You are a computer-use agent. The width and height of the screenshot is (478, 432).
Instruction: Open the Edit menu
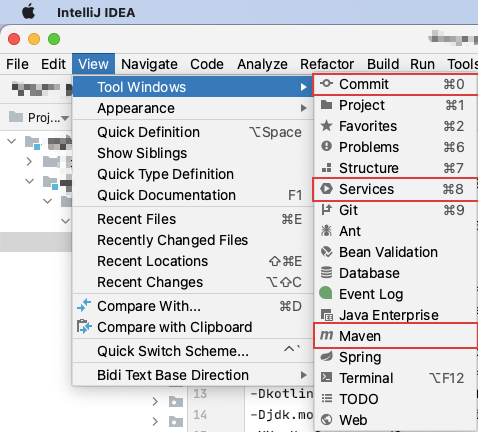click(x=53, y=64)
